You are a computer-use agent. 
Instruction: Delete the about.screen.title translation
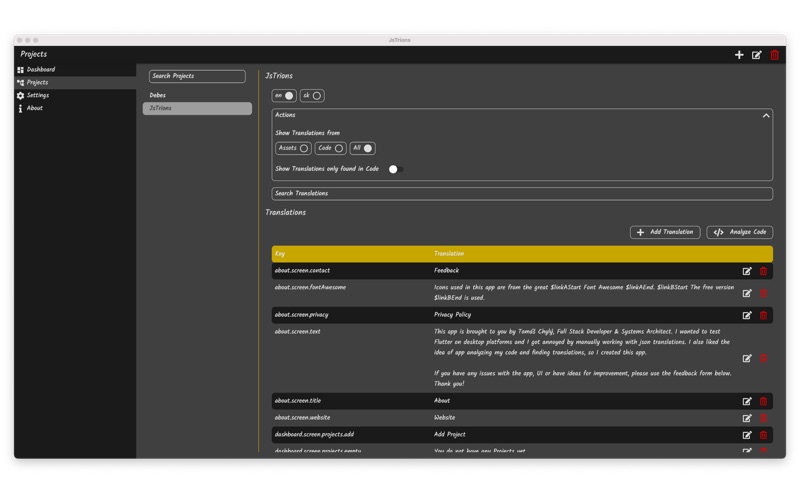763,402
